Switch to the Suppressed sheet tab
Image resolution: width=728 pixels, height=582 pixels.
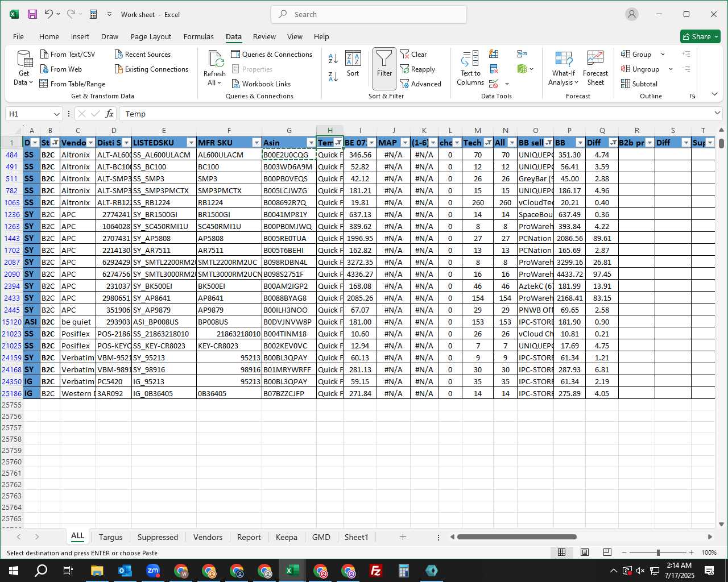coord(158,537)
